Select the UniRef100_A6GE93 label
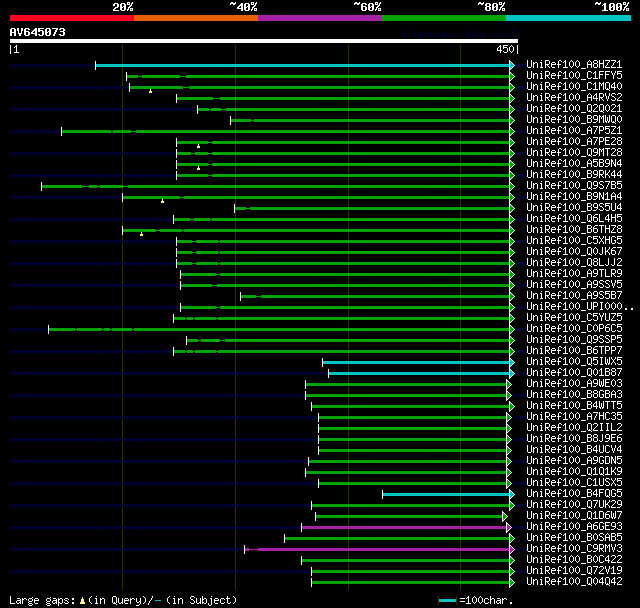 (x=574, y=527)
